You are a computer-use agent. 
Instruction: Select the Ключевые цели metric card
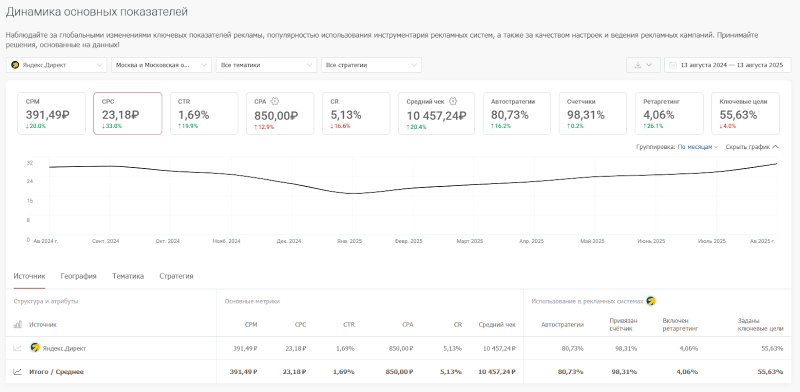click(745, 113)
